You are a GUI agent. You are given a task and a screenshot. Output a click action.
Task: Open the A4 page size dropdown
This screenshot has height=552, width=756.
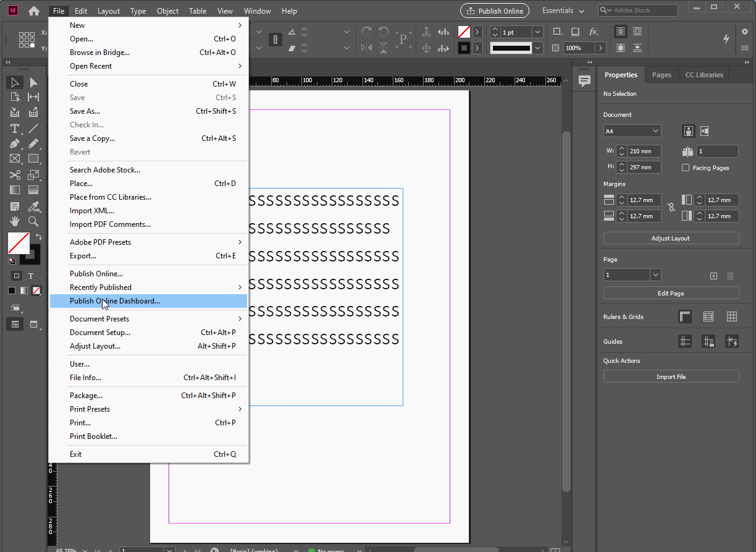point(632,131)
